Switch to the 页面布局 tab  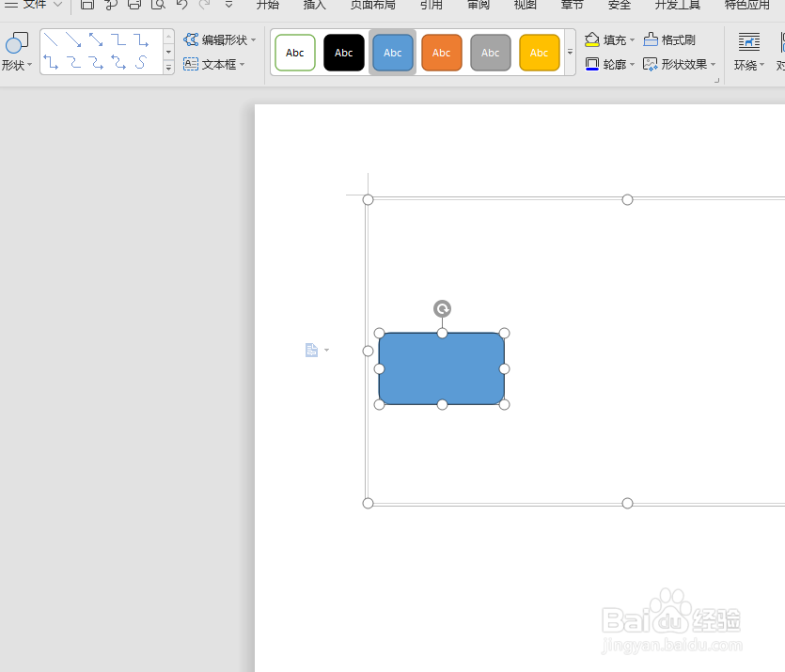point(373,5)
